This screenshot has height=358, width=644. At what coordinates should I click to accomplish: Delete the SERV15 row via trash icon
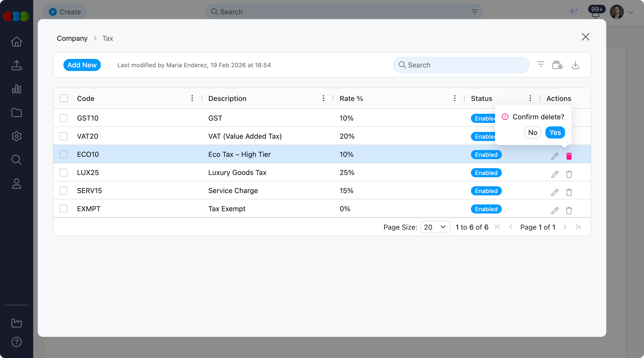[x=569, y=192]
